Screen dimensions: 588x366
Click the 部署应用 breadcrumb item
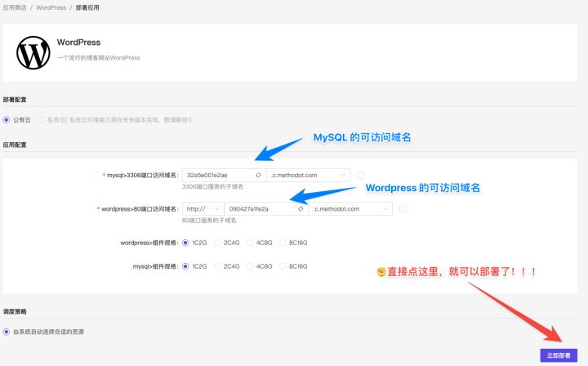(87, 7)
